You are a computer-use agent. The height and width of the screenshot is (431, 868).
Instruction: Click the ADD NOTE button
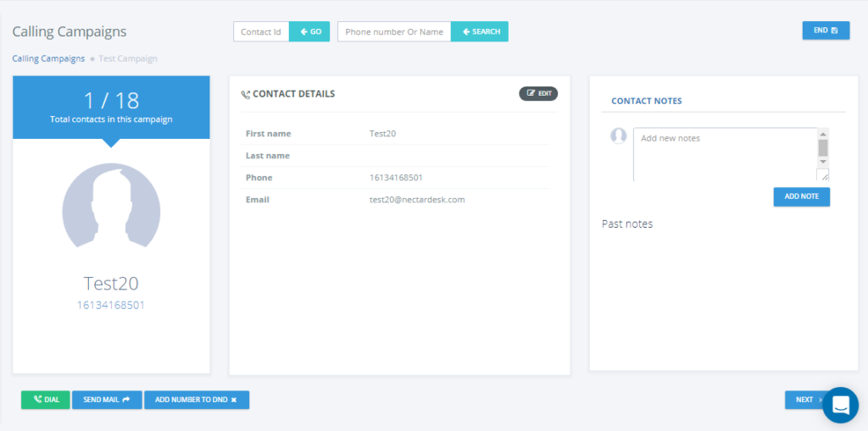[x=802, y=196]
